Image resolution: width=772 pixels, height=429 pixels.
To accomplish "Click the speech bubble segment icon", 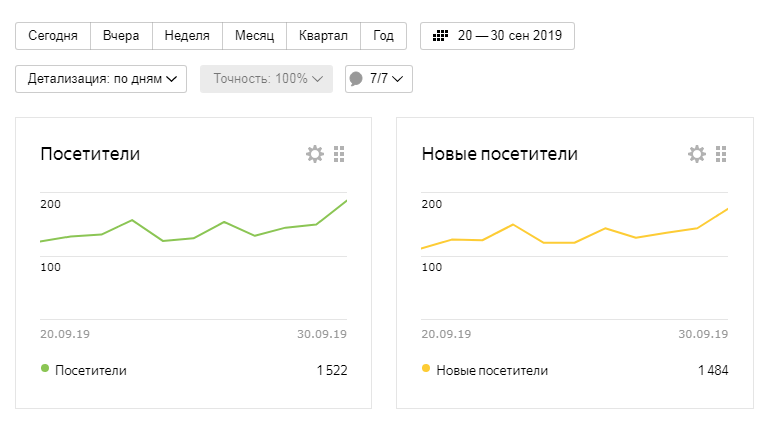I will 356,79.
